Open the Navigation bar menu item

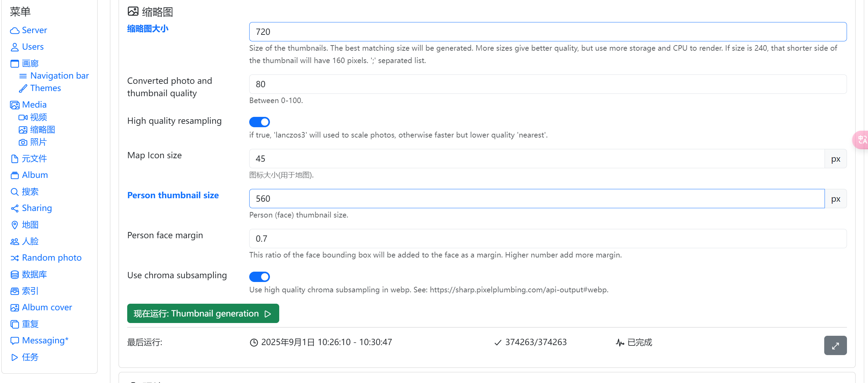[x=59, y=76]
